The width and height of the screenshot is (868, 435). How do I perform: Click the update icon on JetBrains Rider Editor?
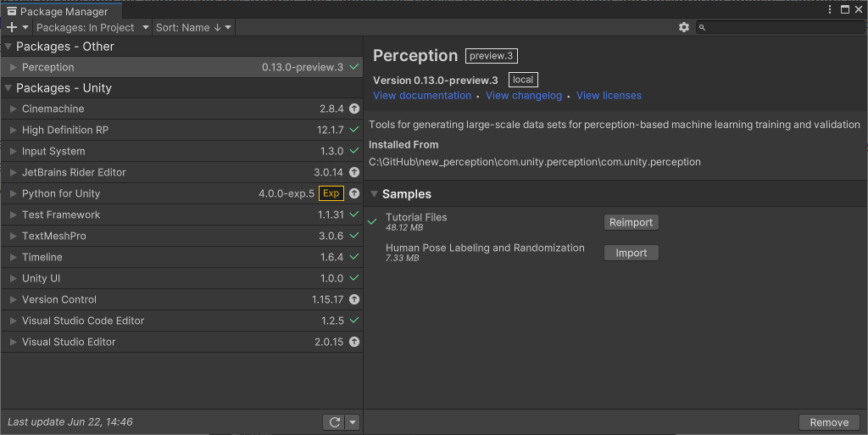point(354,173)
